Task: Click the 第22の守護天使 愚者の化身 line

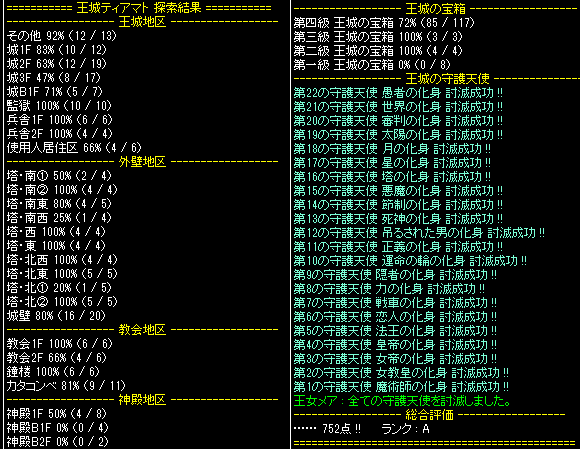Action: coord(398,93)
